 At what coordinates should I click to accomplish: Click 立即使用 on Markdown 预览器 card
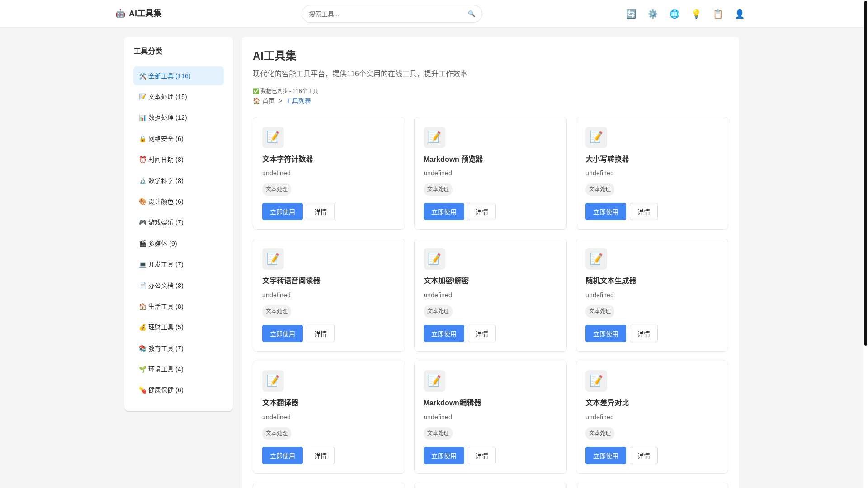click(x=444, y=211)
